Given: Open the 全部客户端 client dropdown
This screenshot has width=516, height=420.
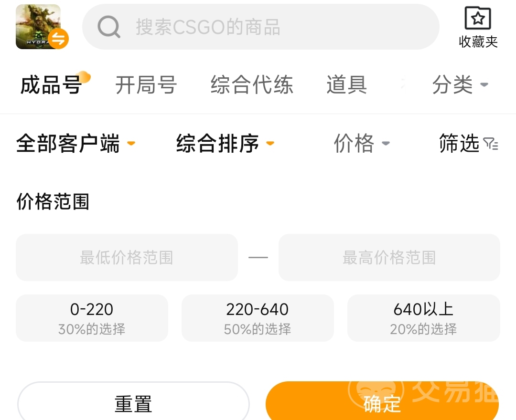Looking at the screenshot, I should pyautogui.click(x=75, y=143).
